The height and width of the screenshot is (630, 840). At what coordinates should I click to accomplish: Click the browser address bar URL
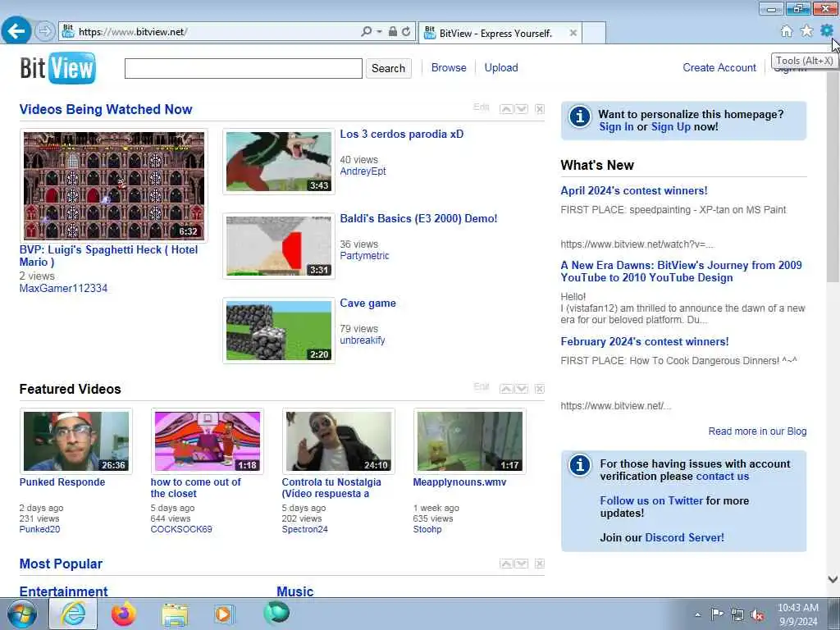click(132, 32)
